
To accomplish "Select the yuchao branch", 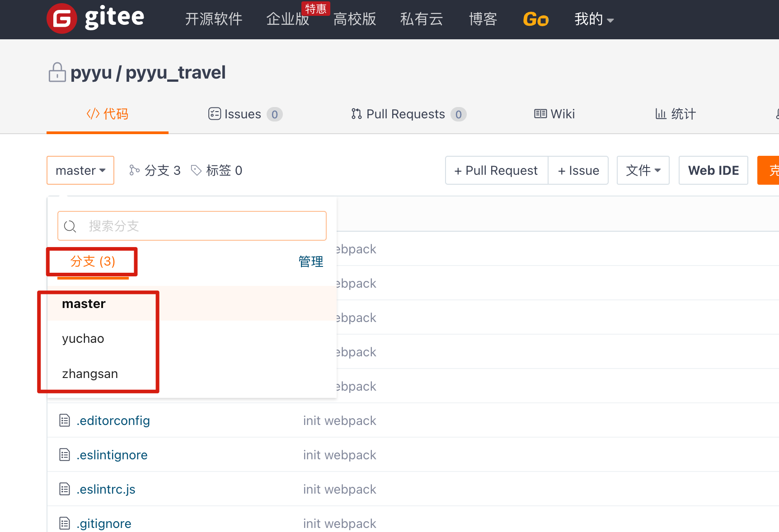I will tap(83, 339).
